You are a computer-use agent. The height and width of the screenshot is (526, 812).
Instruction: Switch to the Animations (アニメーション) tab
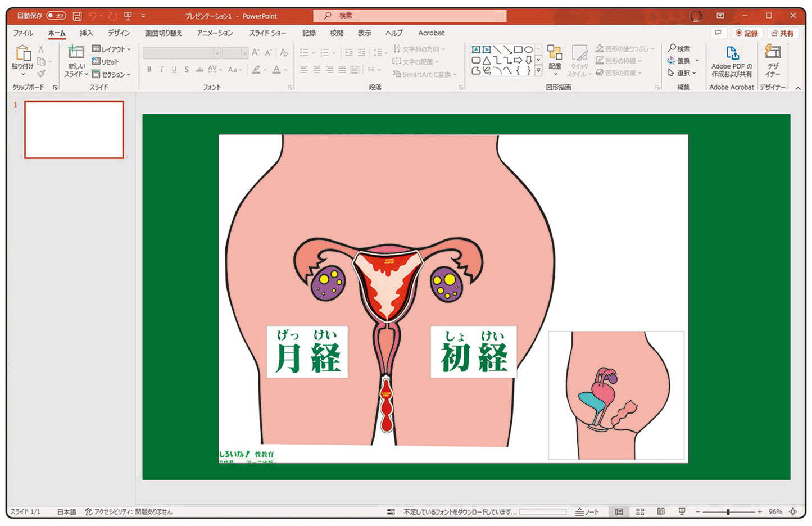(215, 33)
